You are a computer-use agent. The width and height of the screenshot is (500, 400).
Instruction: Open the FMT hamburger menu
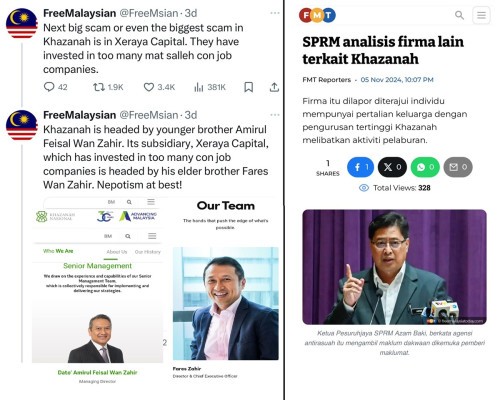pyautogui.click(x=481, y=15)
